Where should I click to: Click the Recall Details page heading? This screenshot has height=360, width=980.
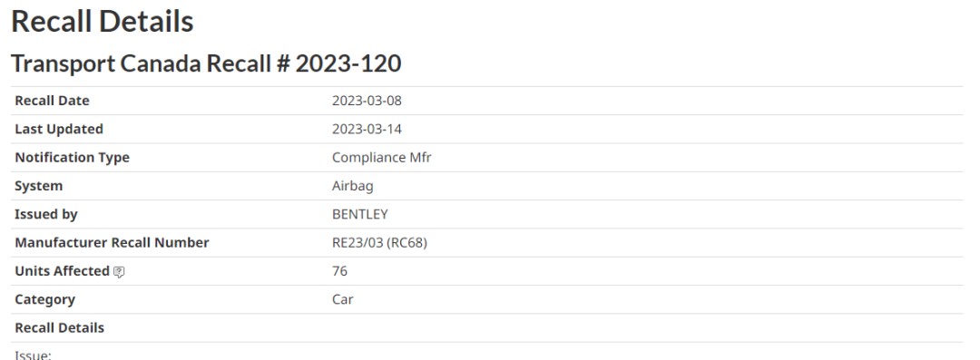click(x=103, y=22)
